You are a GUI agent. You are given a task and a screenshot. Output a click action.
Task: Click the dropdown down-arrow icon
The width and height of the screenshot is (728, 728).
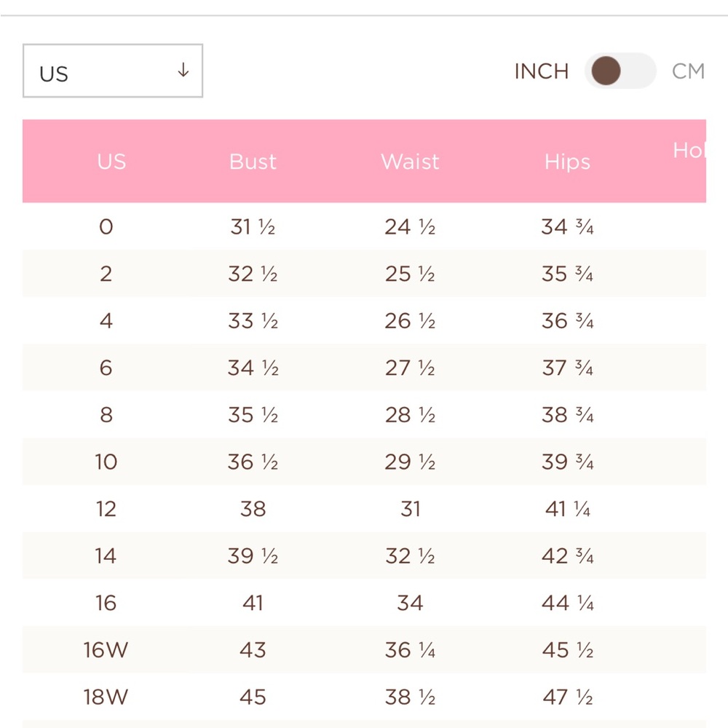(183, 70)
